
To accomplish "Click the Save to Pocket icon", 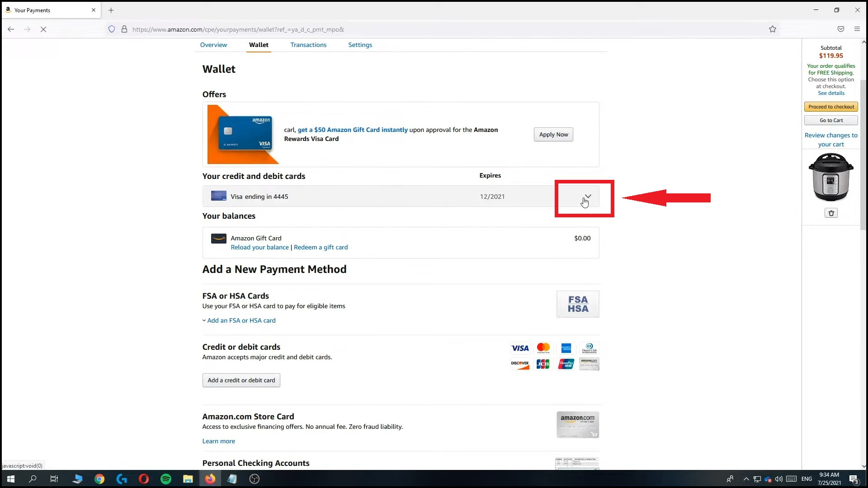I will click(x=840, y=29).
